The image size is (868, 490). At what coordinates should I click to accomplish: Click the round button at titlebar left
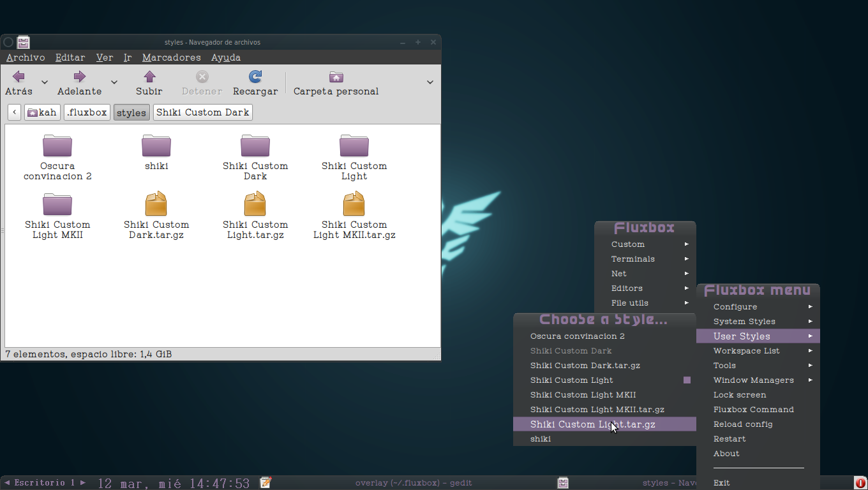pyautogui.click(x=8, y=42)
